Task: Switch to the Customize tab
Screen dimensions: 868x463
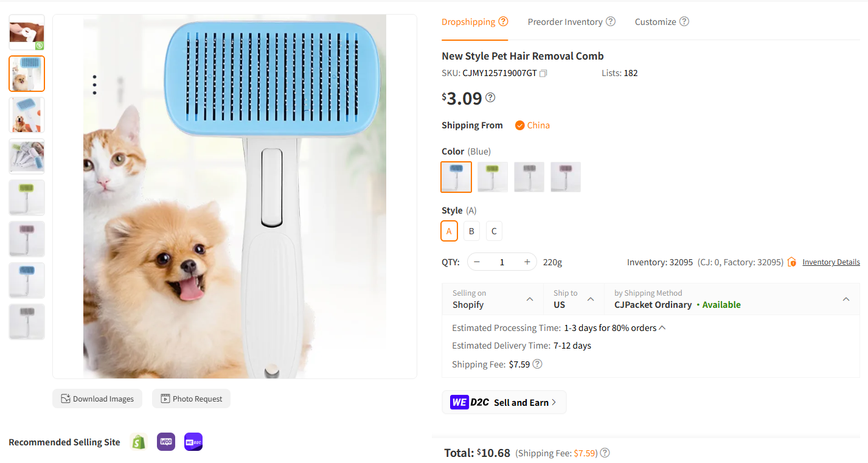Action: pos(656,21)
